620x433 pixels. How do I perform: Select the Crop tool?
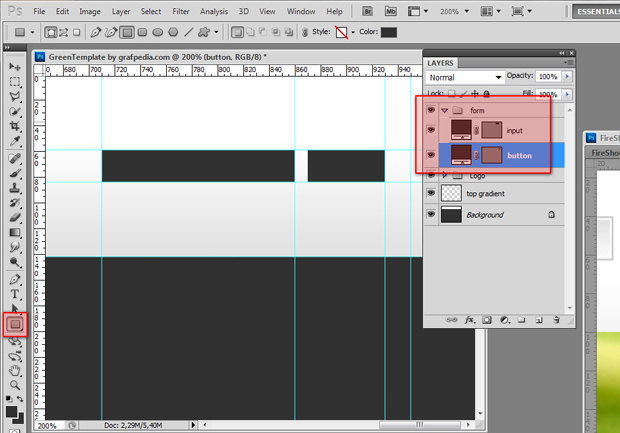point(15,126)
